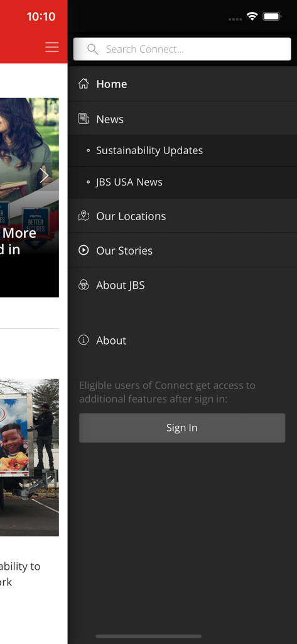Click the Our Stories play icon
The image size is (297, 644).
coord(84,250)
